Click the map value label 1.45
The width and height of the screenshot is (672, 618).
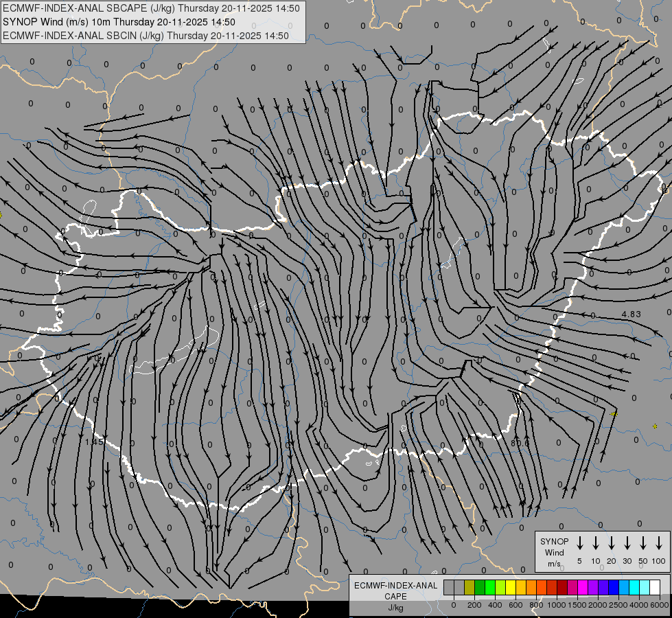[x=94, y=442]
